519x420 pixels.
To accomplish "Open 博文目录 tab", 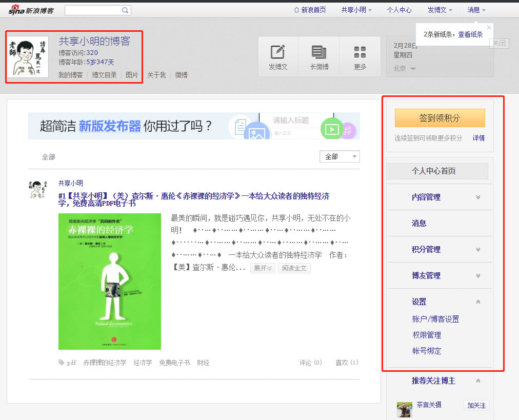I will [104, 75].
